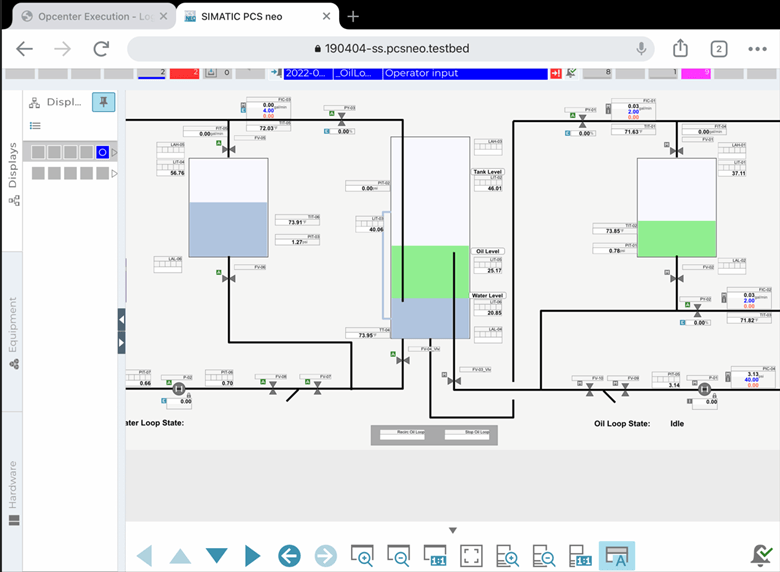
Task: Open the browser more options menu
Action: point(757,48)
